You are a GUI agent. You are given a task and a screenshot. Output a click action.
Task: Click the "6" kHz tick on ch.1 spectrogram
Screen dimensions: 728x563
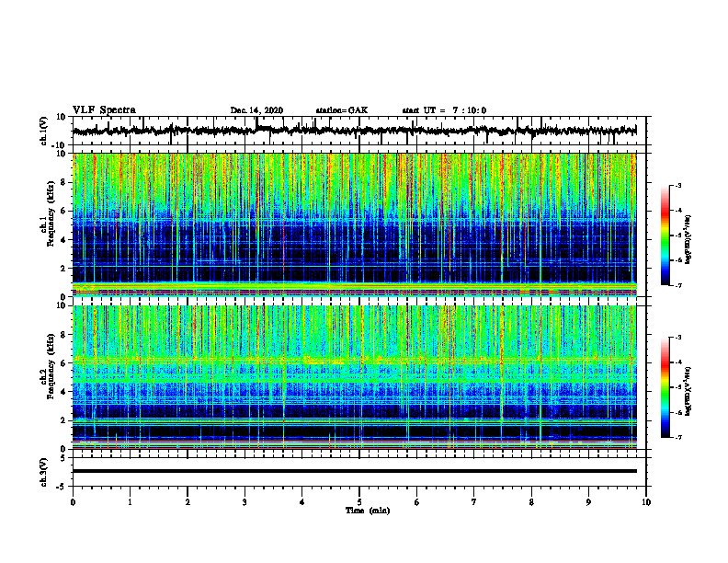click(x=63, y=211)
